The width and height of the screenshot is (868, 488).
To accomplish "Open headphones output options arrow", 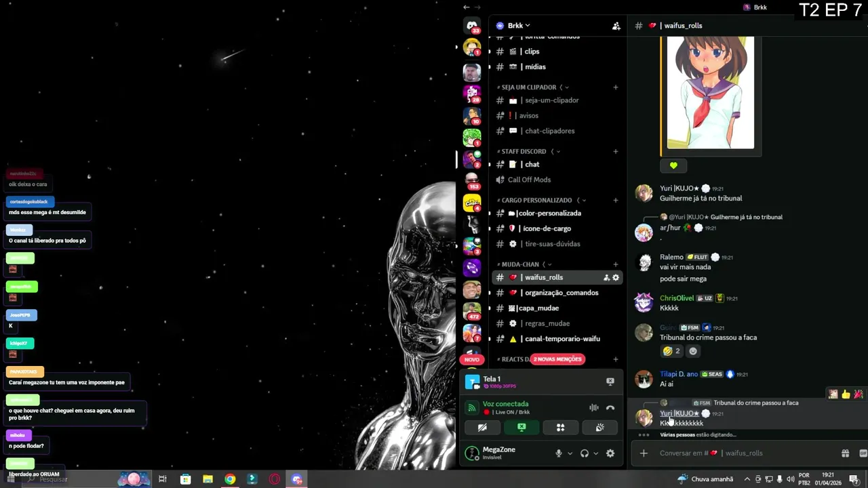I will click(x=595, y=453).
